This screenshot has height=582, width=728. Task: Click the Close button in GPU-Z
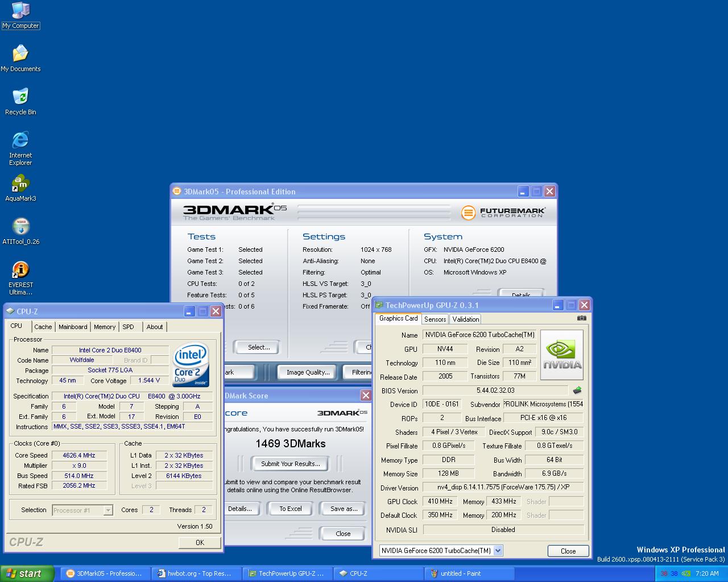coord(568,551)
